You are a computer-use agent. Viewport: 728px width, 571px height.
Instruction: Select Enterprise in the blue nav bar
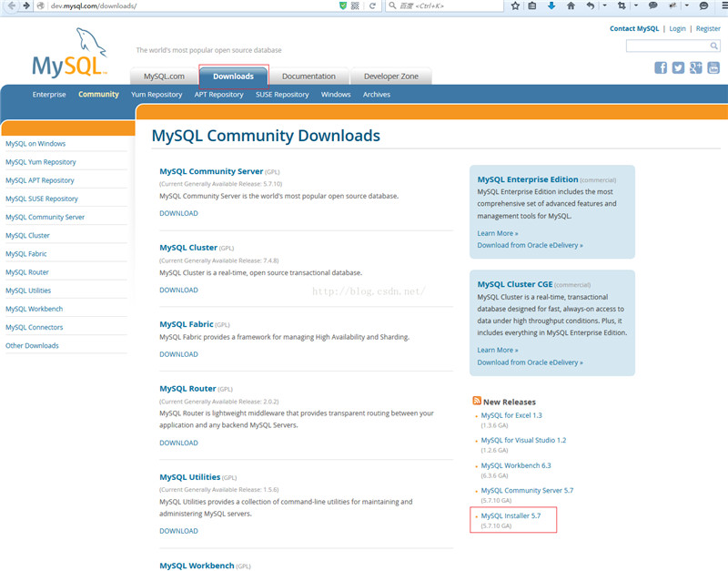tap(49, 95)
